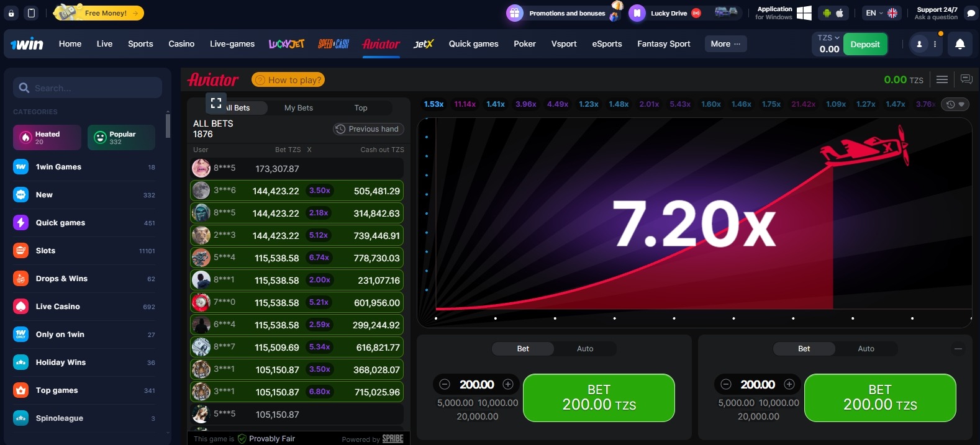Switch right bet panel to Bet mode
Screen dimensions: 980x445
804,349
